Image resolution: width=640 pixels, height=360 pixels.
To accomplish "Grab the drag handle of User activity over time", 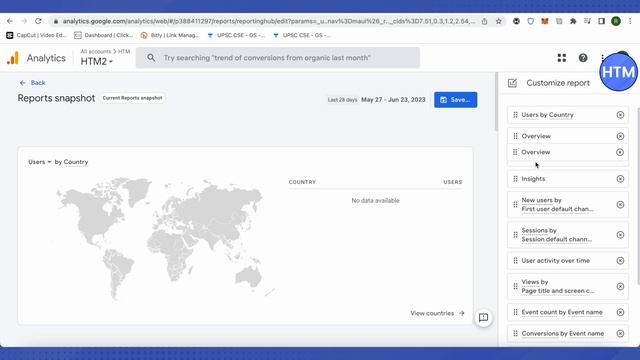I will 515,261.
